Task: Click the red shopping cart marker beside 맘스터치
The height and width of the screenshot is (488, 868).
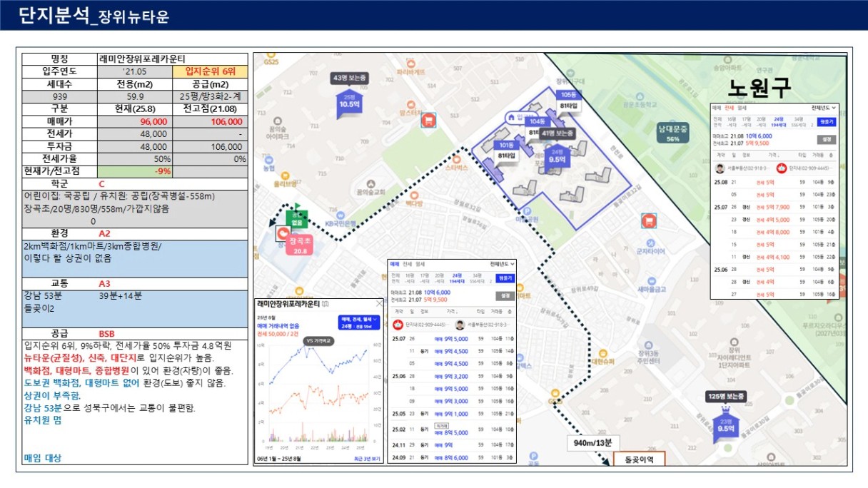Action: coord(428,120)
